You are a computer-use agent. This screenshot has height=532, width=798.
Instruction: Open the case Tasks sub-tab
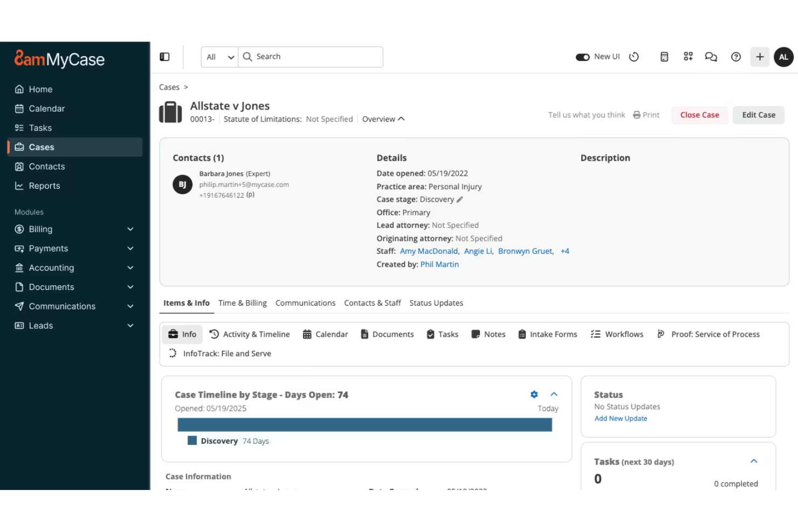(443, 334)
